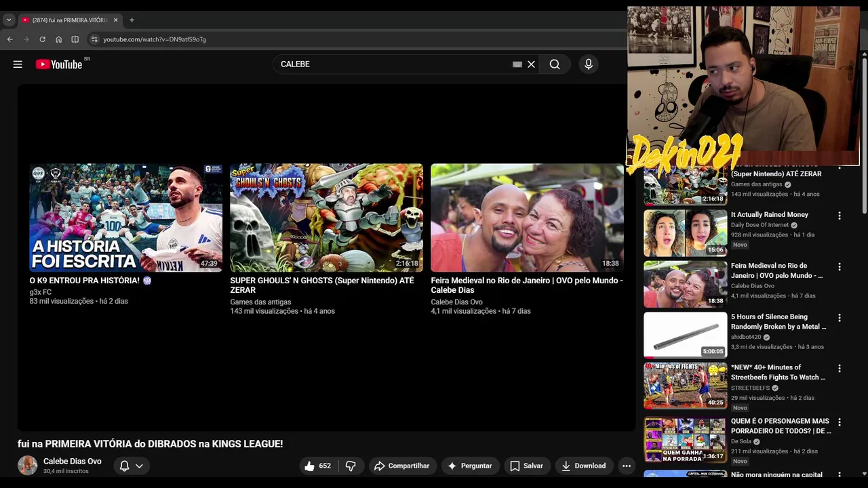Play Feira Medieval endscreen thumbnail
The width and height of the screenshot is (868, 488).
pos(527,218)
